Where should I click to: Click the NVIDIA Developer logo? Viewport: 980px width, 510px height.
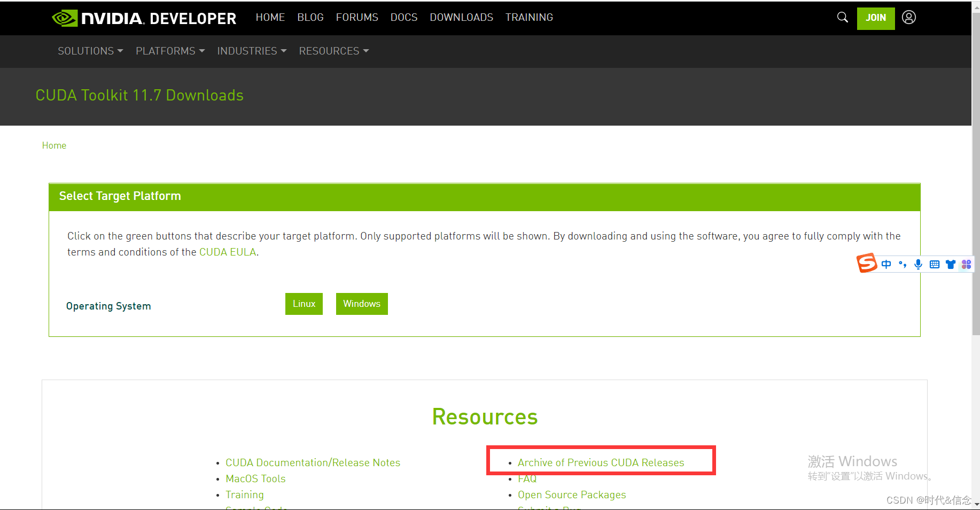click(144, 18)
